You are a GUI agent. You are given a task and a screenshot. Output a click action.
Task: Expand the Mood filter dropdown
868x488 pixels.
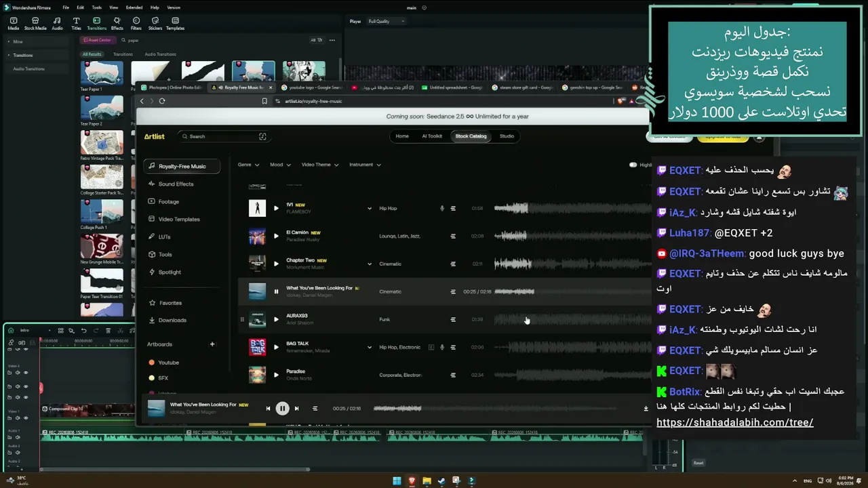click(x=280, y=165)
